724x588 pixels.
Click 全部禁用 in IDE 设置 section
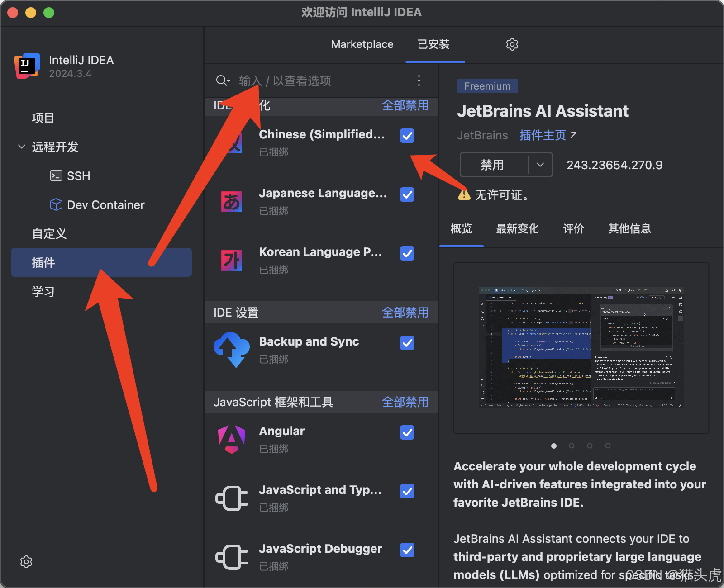(x=405, y=313)
